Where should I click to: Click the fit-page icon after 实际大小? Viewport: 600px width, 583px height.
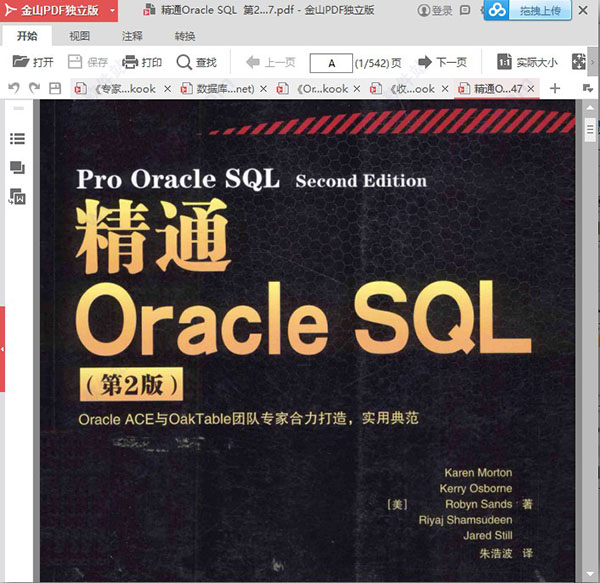coord(578,62)
